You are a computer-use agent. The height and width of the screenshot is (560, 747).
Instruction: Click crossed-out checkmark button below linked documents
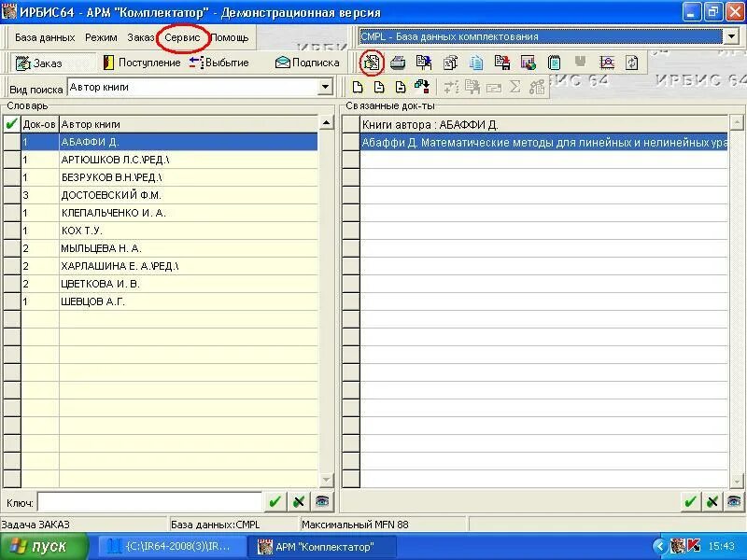point(712,502)
